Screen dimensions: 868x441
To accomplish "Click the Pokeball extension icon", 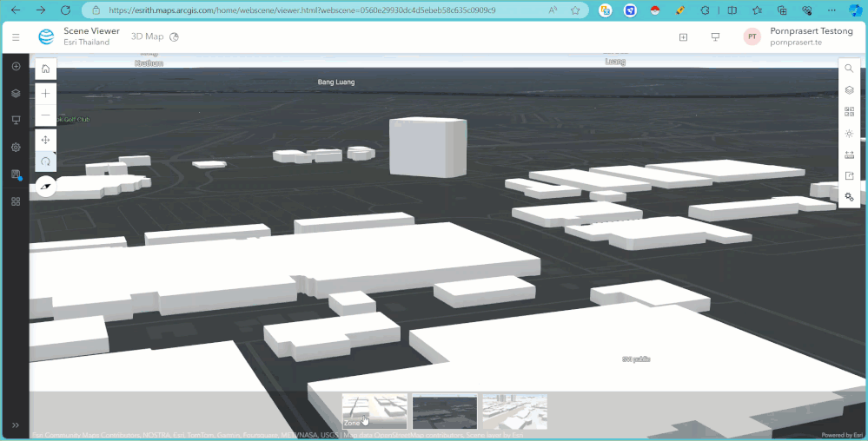I will tap(655, 10).
